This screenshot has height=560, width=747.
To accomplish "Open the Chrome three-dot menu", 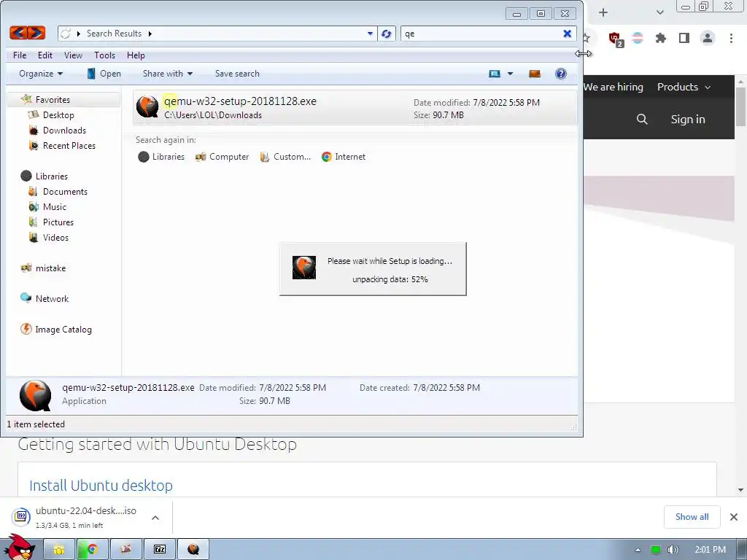I will 731,38.
